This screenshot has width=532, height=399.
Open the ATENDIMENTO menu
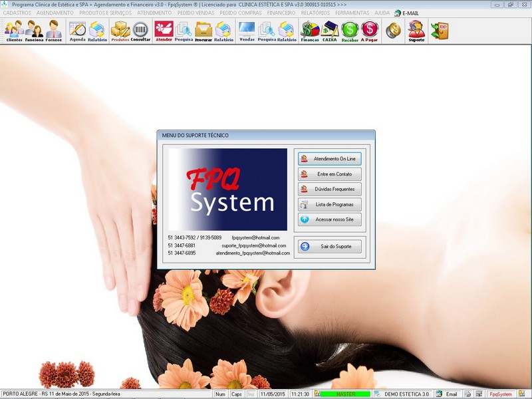154,13
